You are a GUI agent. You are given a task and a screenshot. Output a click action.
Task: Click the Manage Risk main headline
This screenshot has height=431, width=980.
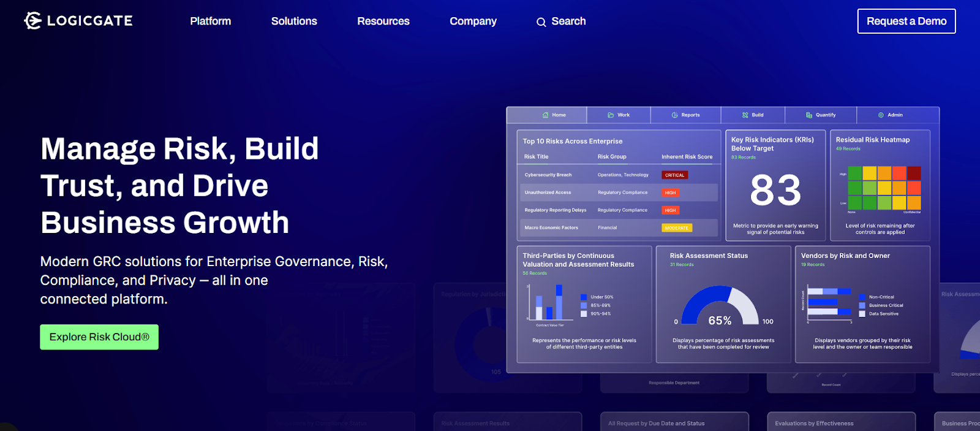point(179,186)
